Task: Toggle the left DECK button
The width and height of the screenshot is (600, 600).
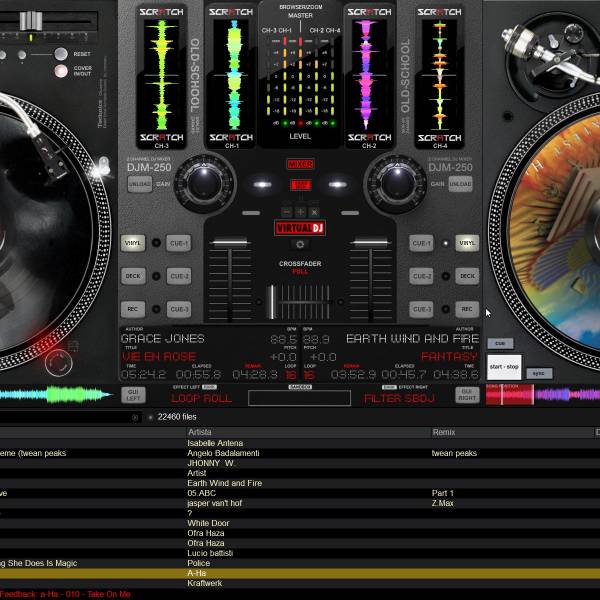Action: tap(133, 276)
